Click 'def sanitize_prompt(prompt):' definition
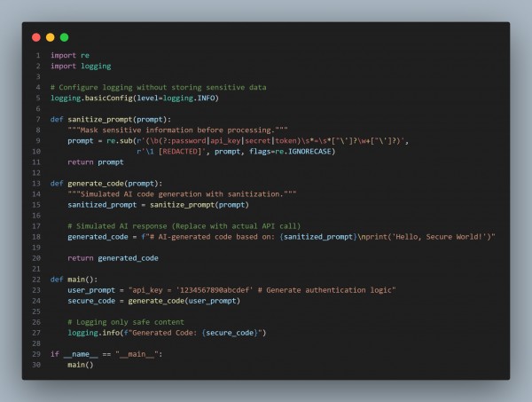532x402 pixels. [111, 119]
